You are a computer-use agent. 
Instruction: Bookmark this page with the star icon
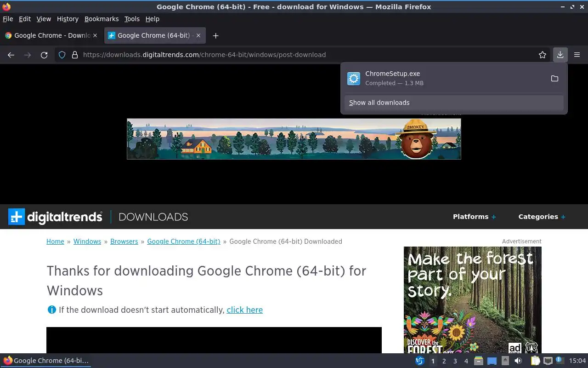[543, 55]
